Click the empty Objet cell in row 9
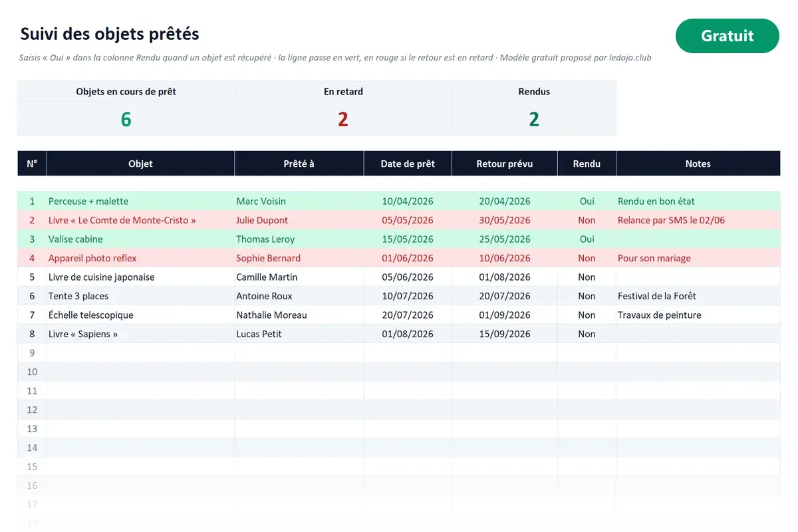This screenshot has width=798, height=532. tap(140, 353)
